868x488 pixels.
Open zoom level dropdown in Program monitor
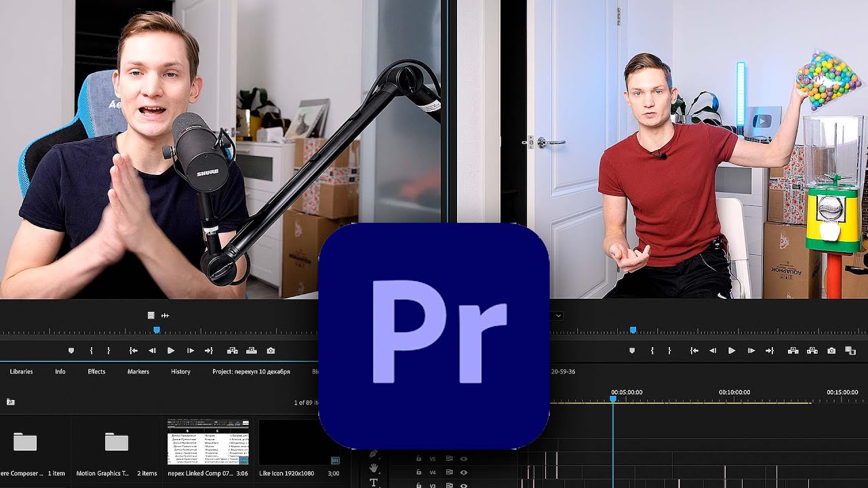click(557, 315)
